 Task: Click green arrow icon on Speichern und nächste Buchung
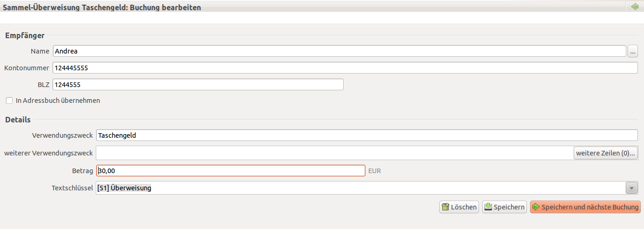536,207
